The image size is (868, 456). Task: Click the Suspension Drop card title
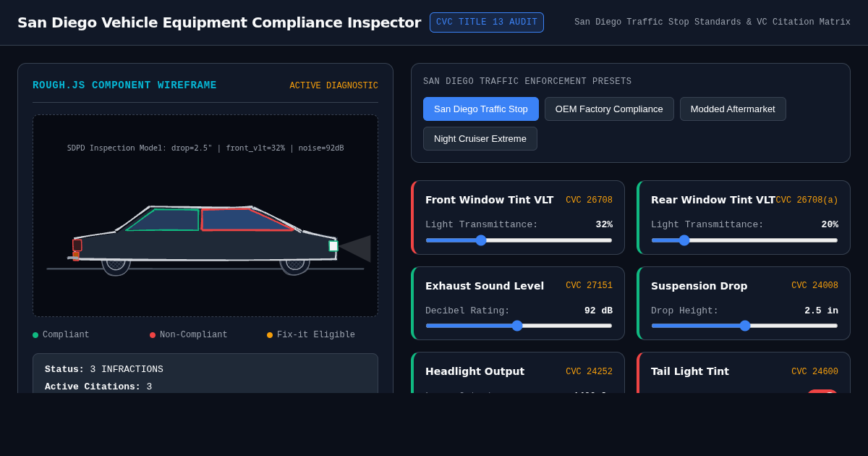tap(699, 286)
